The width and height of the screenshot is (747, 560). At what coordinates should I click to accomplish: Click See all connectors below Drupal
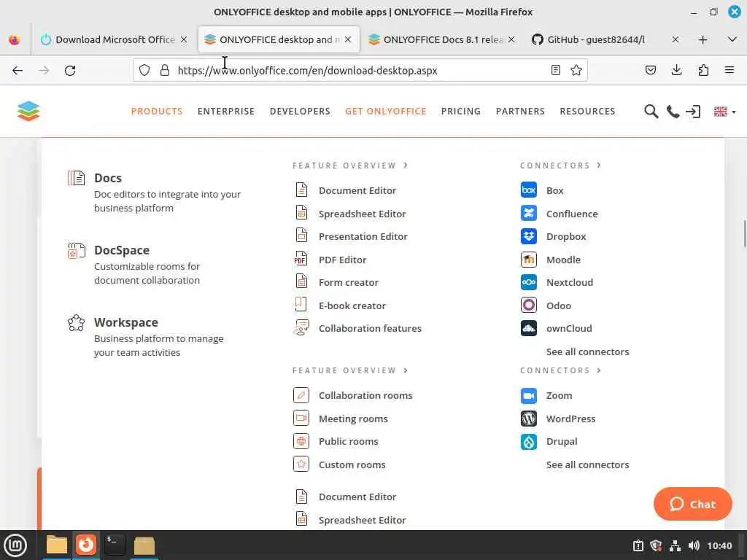(587, 464)
